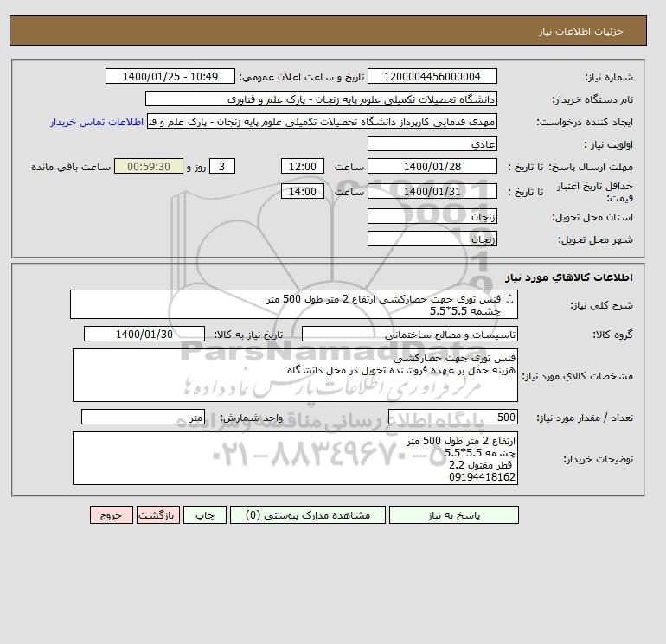This screenshot has width=666, height=644.
Task: Click the quantity field '500'
Action: click(453, 417)
